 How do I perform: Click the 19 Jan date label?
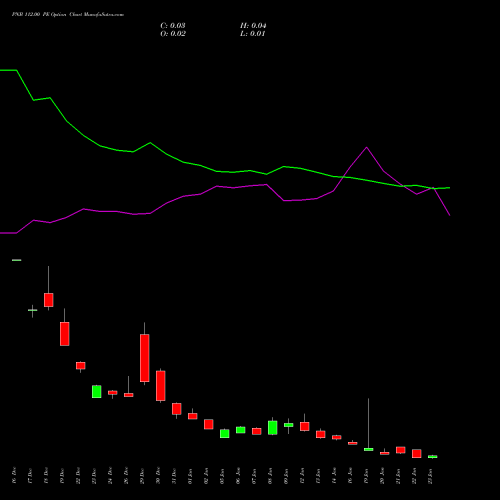coord(366,475)
